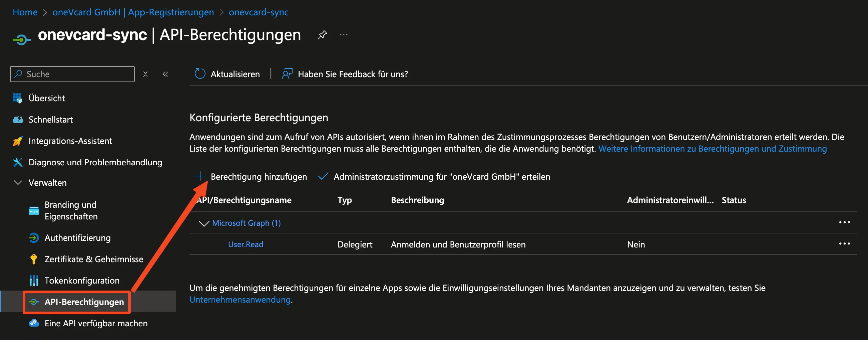Open the page ellipsis menu next to pin
The height and width of the screenshot is (340, 868).
[344, 35]
